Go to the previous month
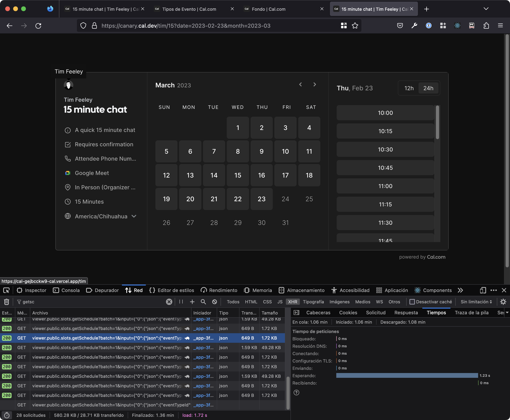510x420 pixels. (x=301, y=84)
